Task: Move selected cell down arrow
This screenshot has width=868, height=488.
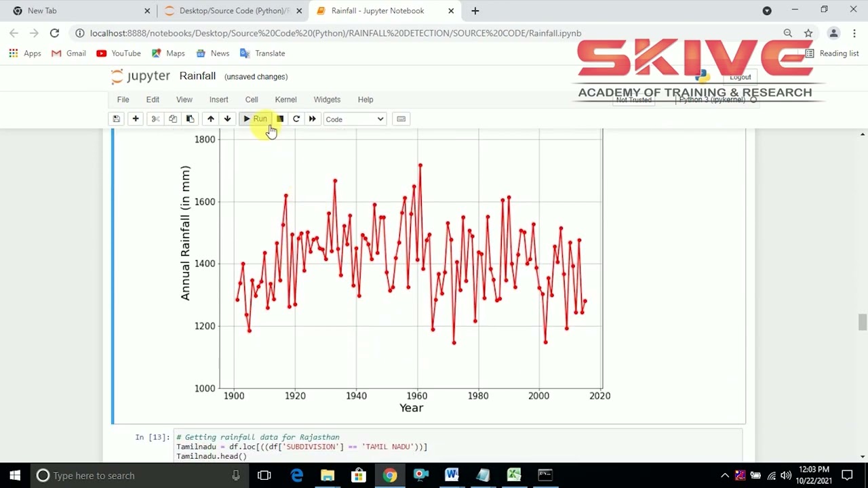Action: (227, 119)
